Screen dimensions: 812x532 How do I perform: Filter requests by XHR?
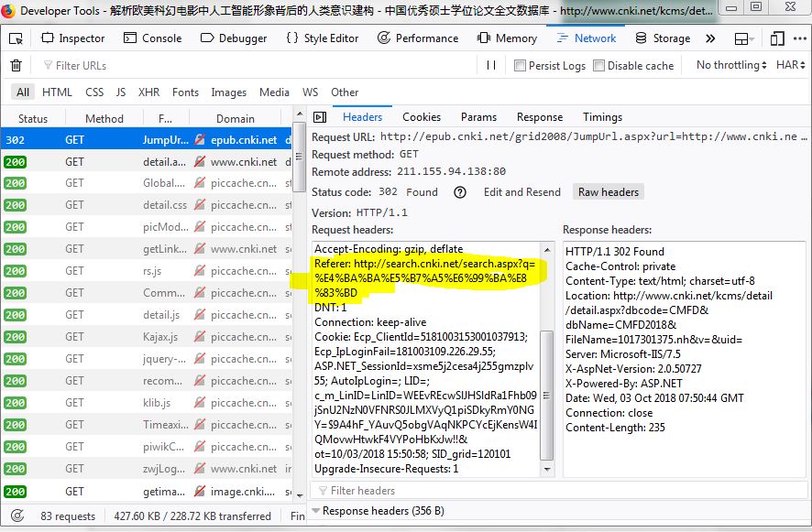(148, 92)
